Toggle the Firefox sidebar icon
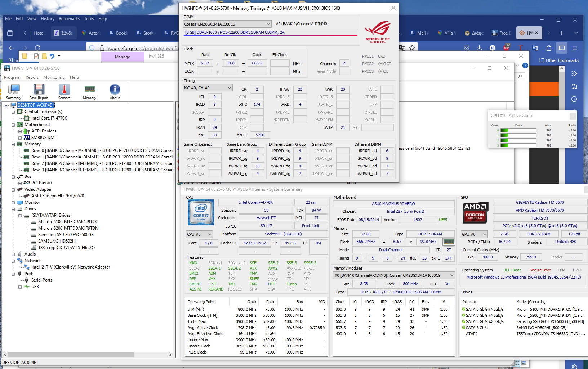588x369 pixels. tap(562, 48)
